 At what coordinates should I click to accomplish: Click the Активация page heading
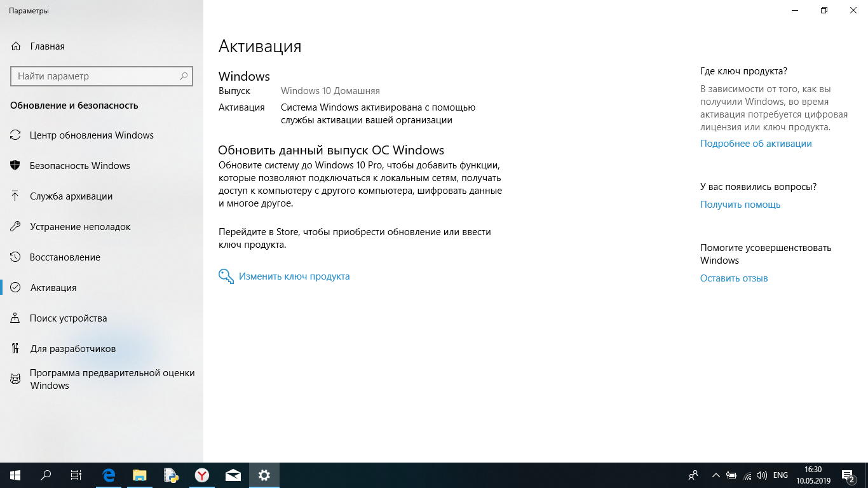260,46
